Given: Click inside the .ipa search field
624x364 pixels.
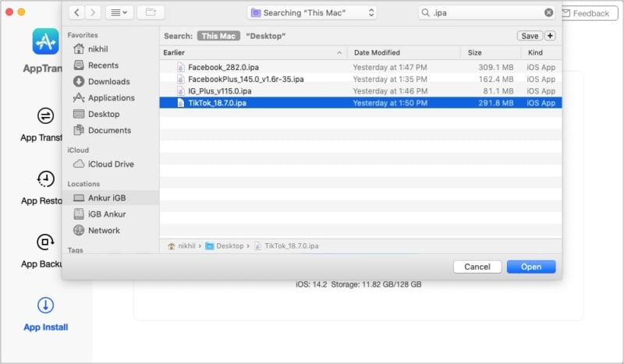Looking at the screenshot, I should click(486, 12).
